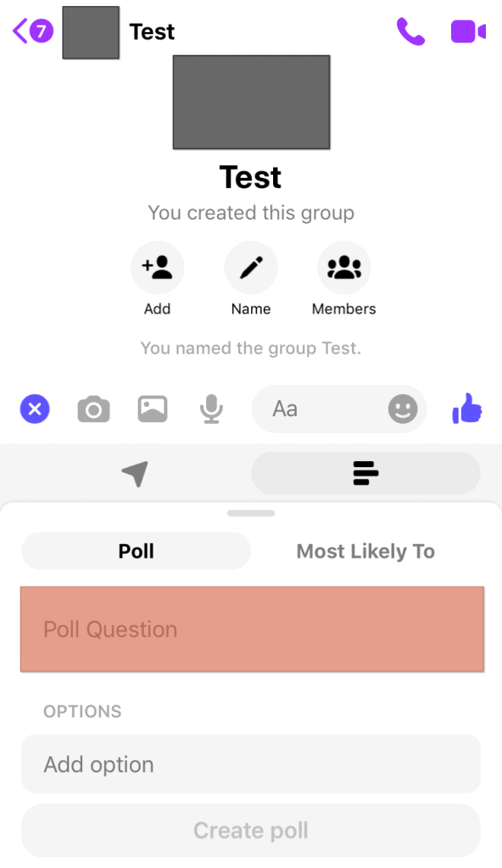View the group Members
Viewport: 502px width, 868px height.
point(343,267)
